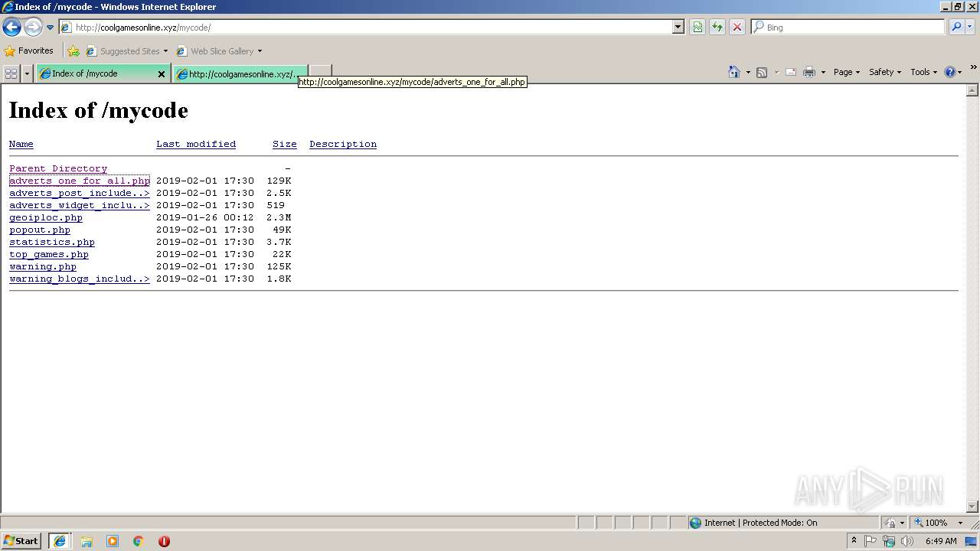
Task: Sort listing by Size column
Action: coord(285,144)
